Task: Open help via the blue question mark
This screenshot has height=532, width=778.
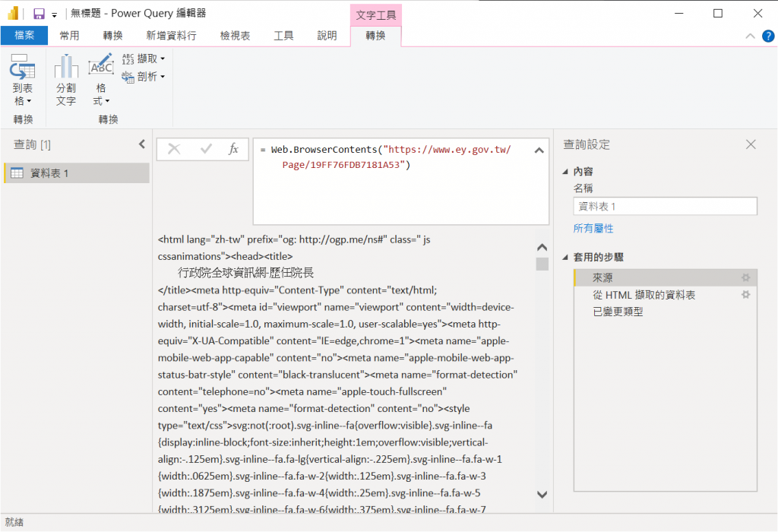Action: point(768,36)
